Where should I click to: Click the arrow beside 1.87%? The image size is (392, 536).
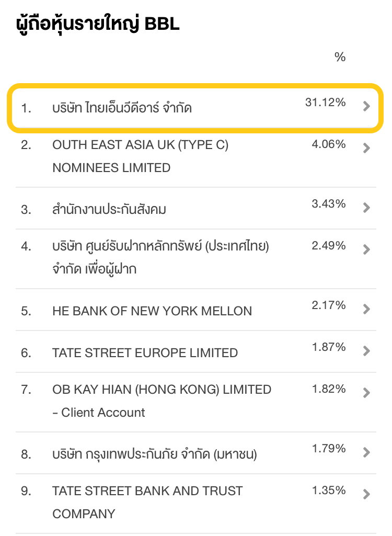(x=366, y=351)
